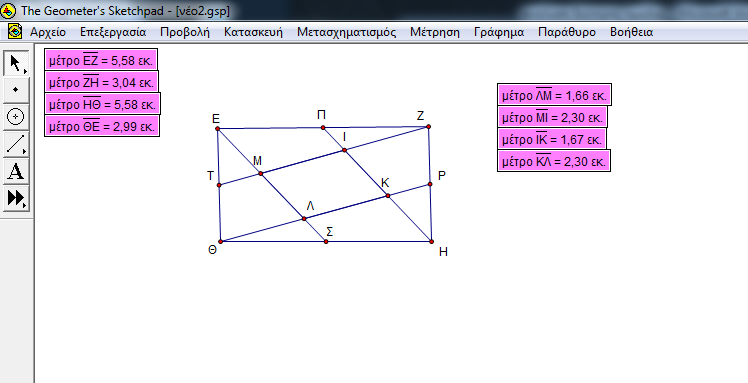Viewport: 748px width, 383px height.
Task: Open the Custom Tools button
Action: 16,198
